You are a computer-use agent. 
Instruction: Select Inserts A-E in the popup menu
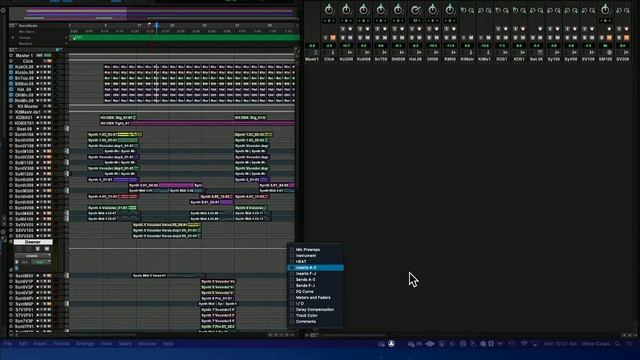[316, 267]
